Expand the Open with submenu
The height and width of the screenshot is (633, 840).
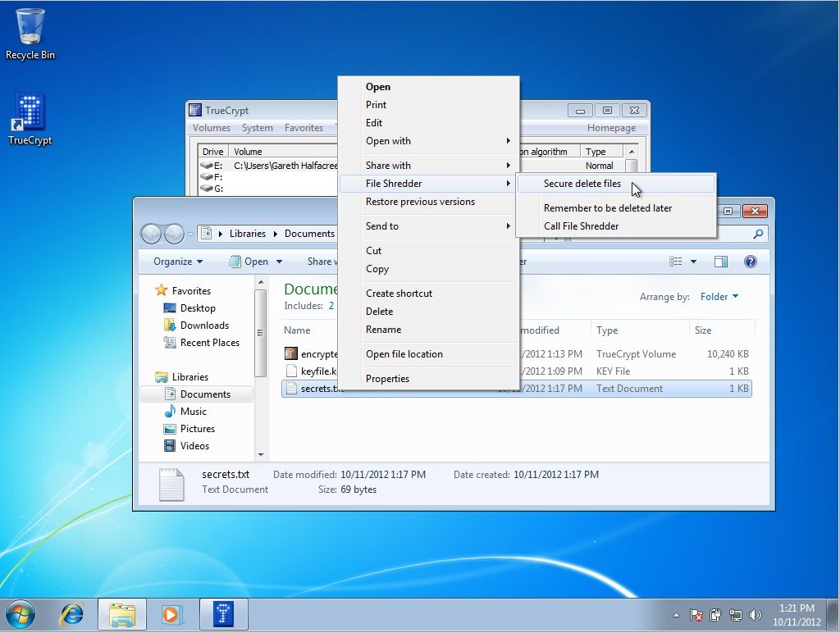[x=429, y=141]
